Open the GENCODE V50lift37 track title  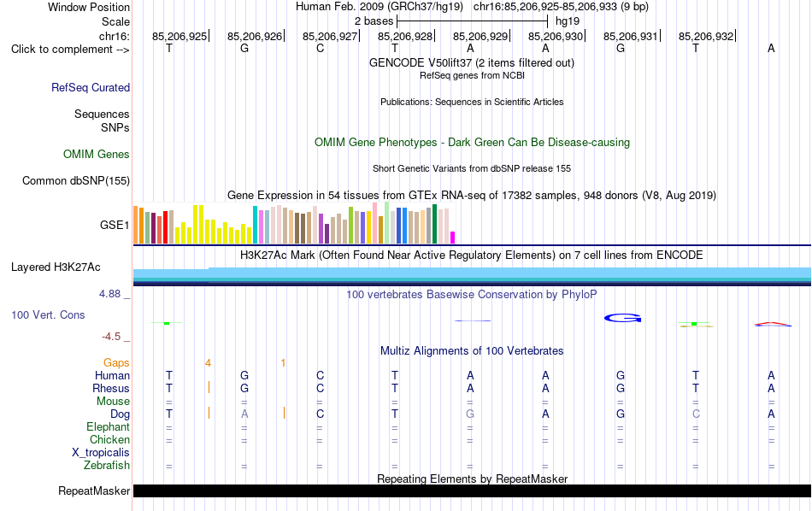point(472,62)
